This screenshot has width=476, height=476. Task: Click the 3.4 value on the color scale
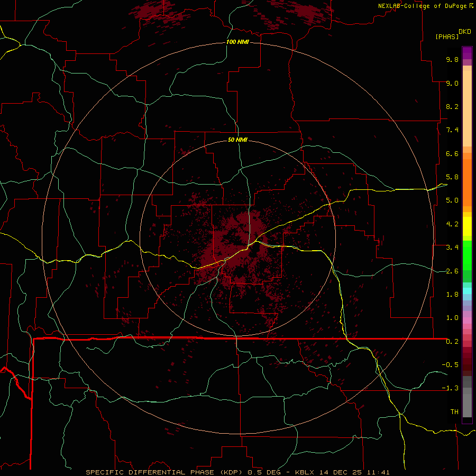click(452, 248)
